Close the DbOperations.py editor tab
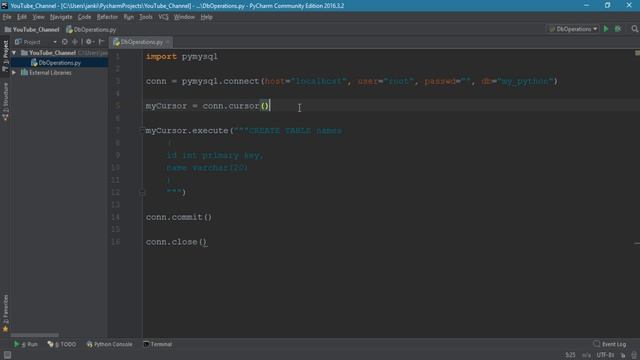Screen dimensions: 640x360 (167, 42)
